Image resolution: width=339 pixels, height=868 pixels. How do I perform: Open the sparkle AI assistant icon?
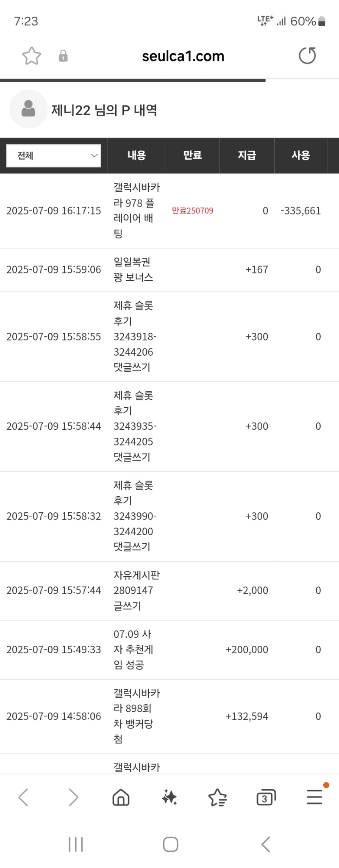pyautogui.click(x=169, y=797)
